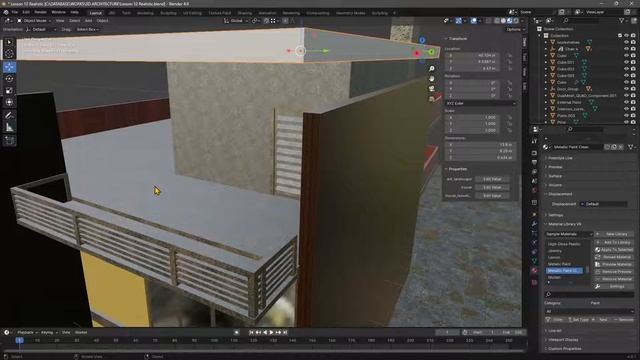Viewport: 640px width, 360px height.
Task: Switch to the UV Editing workspace tab
Action: (192, 13)
